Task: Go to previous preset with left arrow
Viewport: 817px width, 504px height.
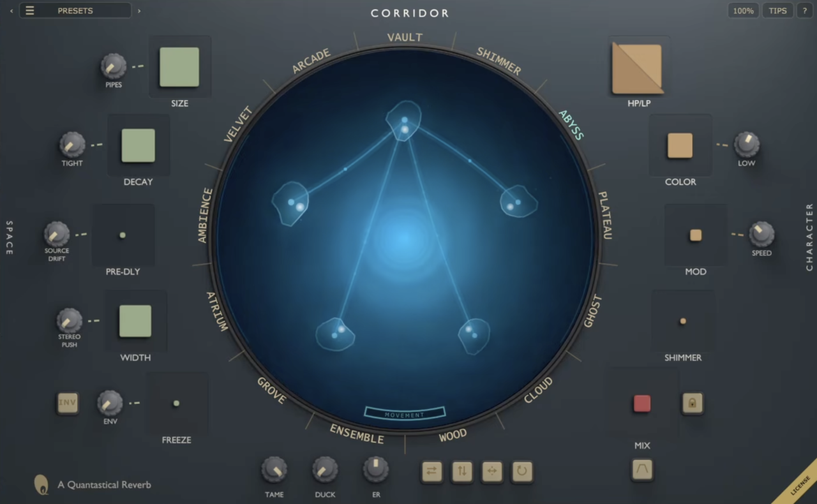Action: 11,11
